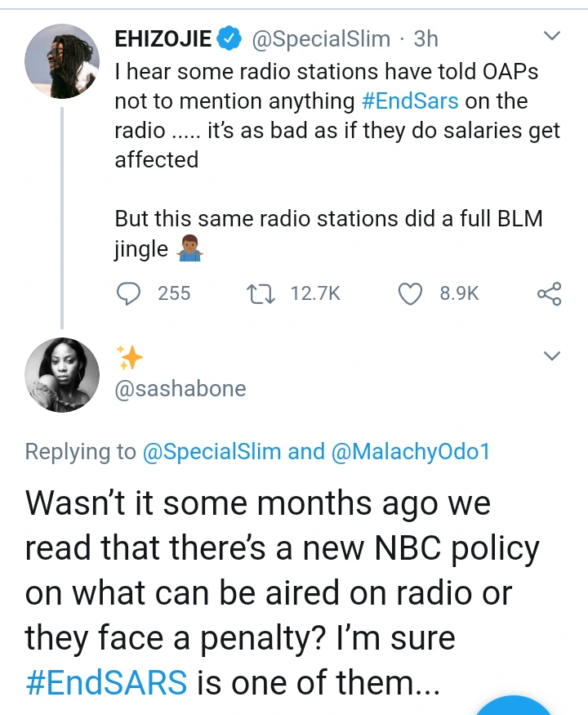Visit the @MalachyOdo1 mentioned profile
Viewport: 588px width, 715px height.
pos(410,452)
